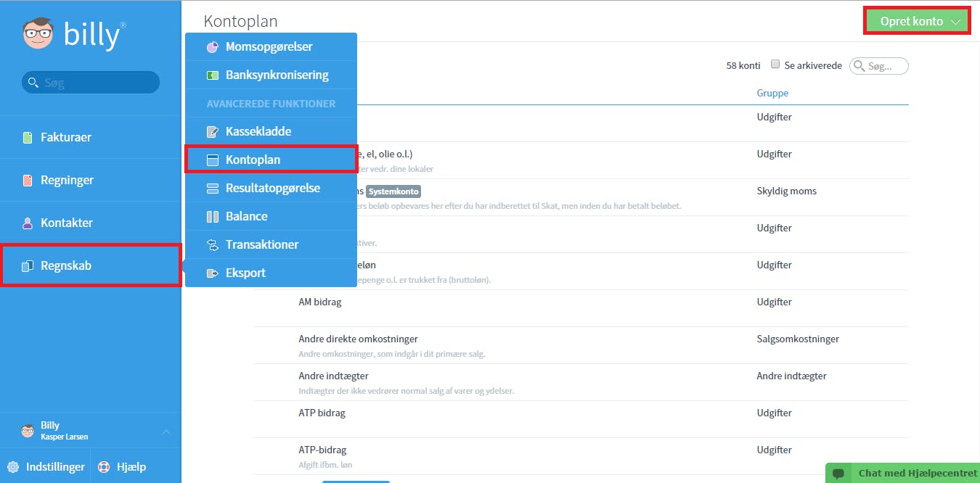
Task: Click the Billy logo mascot face
Action: (38, 34)
